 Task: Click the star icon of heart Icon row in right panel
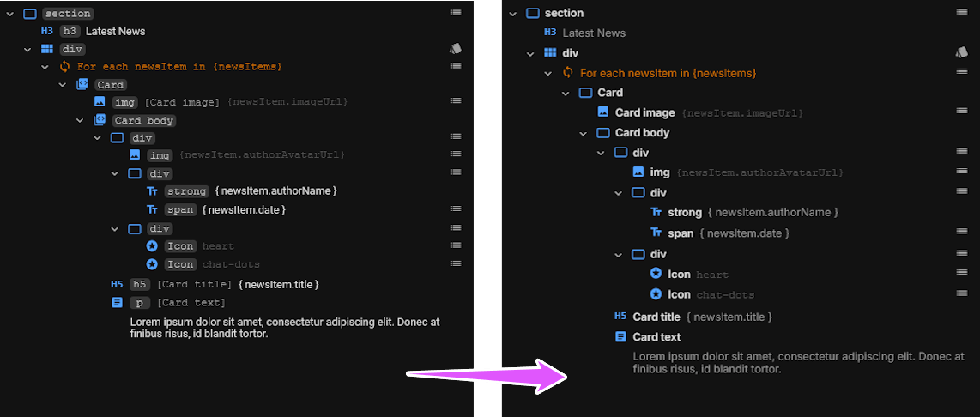656,273
